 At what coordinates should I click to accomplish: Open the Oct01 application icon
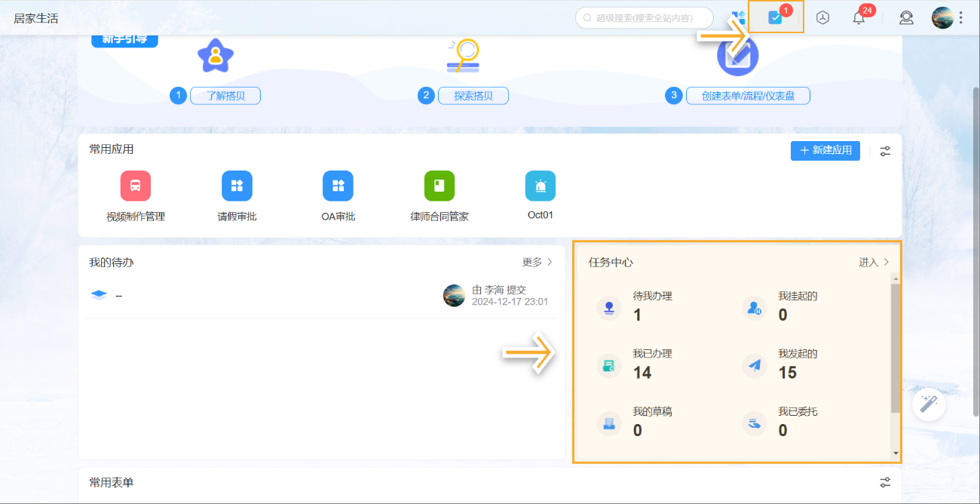pyautogui.click(x=540, y=186)
